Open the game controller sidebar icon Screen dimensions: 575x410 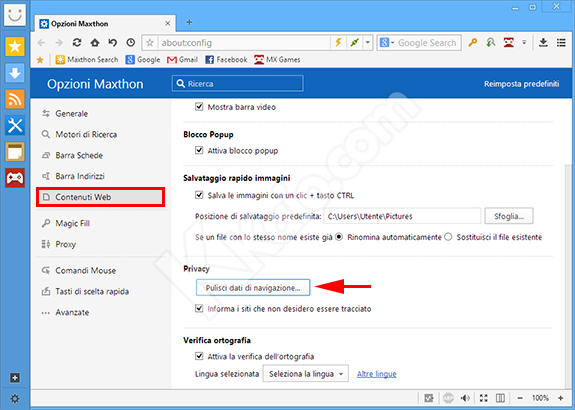tap(15, 178)
